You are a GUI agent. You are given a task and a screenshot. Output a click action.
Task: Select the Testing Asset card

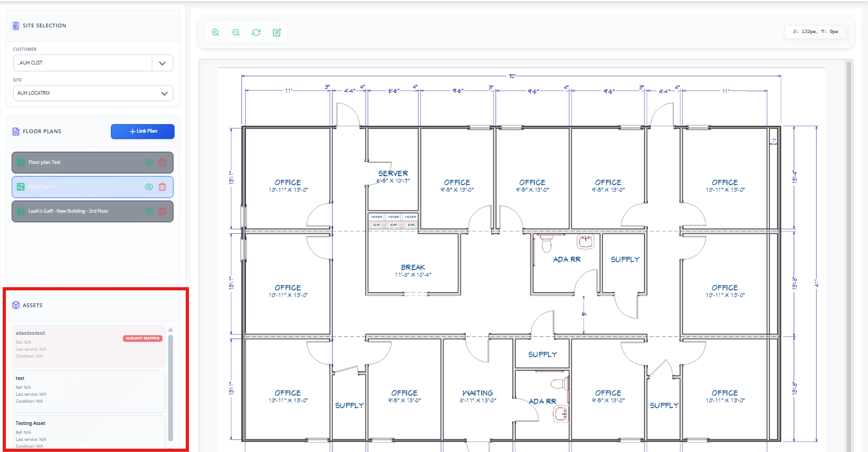click(x=89, y=433)
